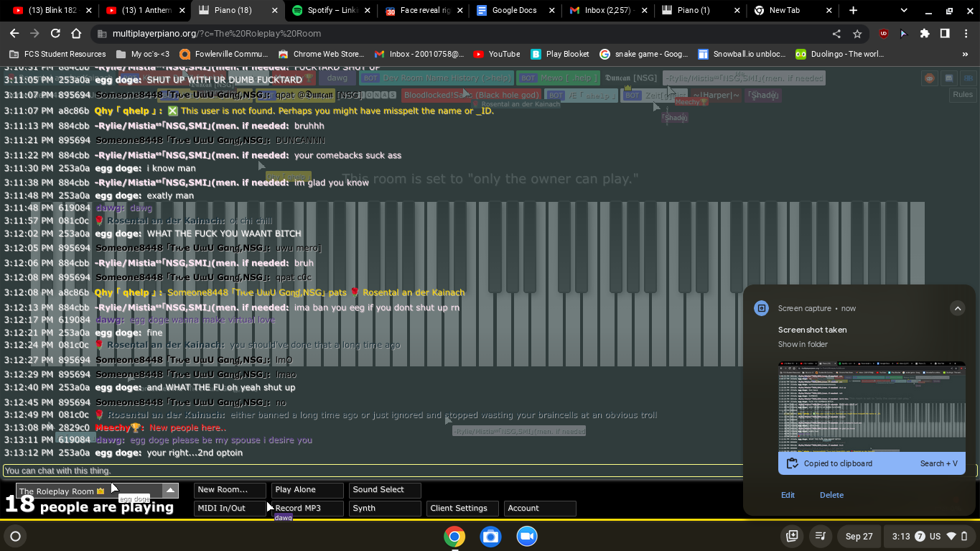Open the Rules button
The image size is (980, 551).
click(963, 95)
